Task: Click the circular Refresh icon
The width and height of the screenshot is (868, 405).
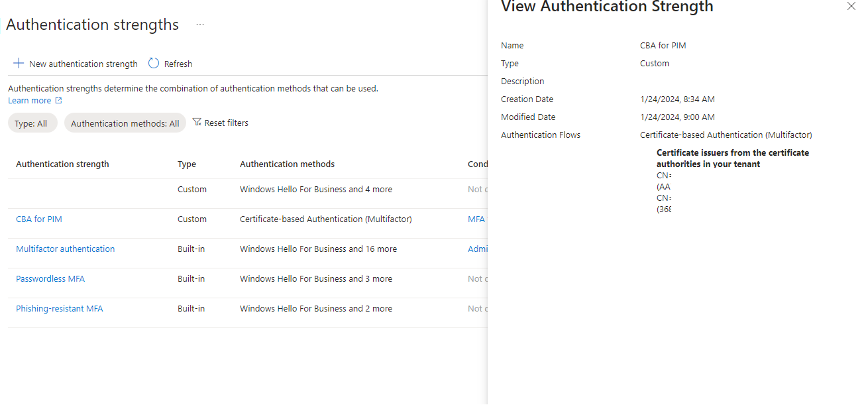Action: pyautogui.click(x=154, y=63)
